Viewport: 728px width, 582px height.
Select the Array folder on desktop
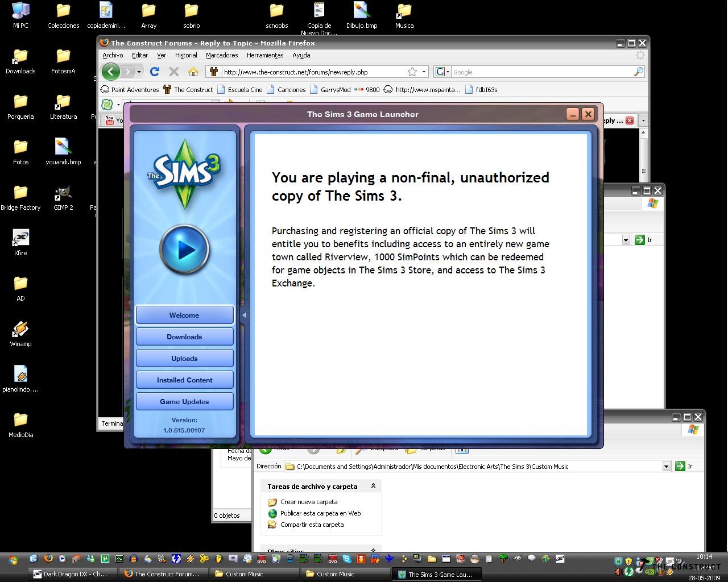click(148, 15)
